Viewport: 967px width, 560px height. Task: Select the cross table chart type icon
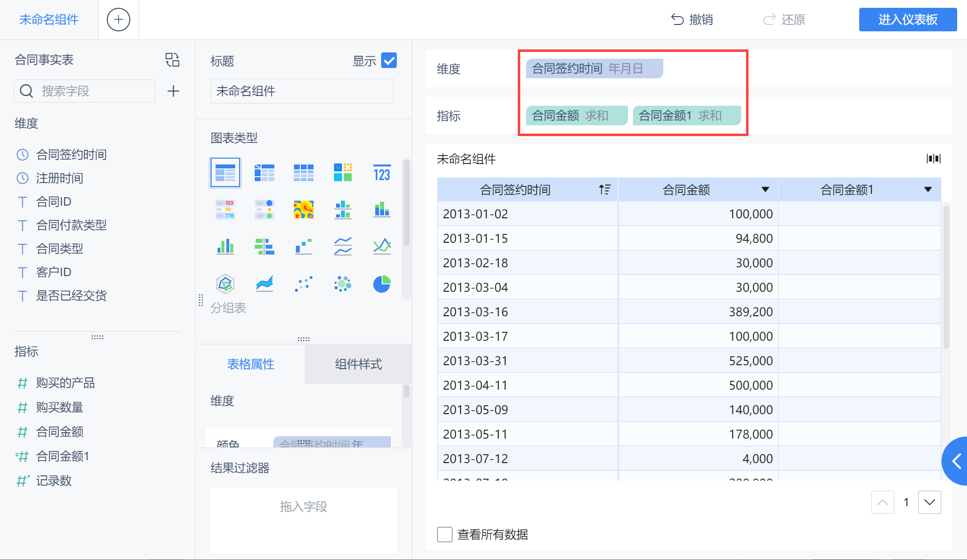(265, 173)
